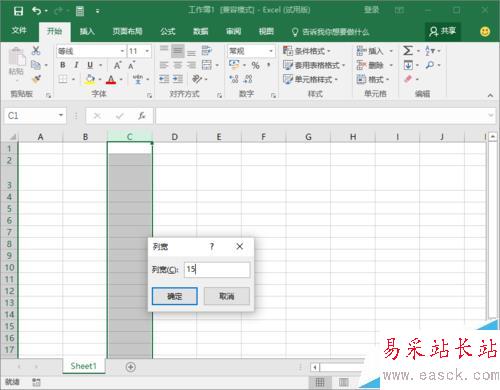Click the comma style icon

[x=269, y=65]
